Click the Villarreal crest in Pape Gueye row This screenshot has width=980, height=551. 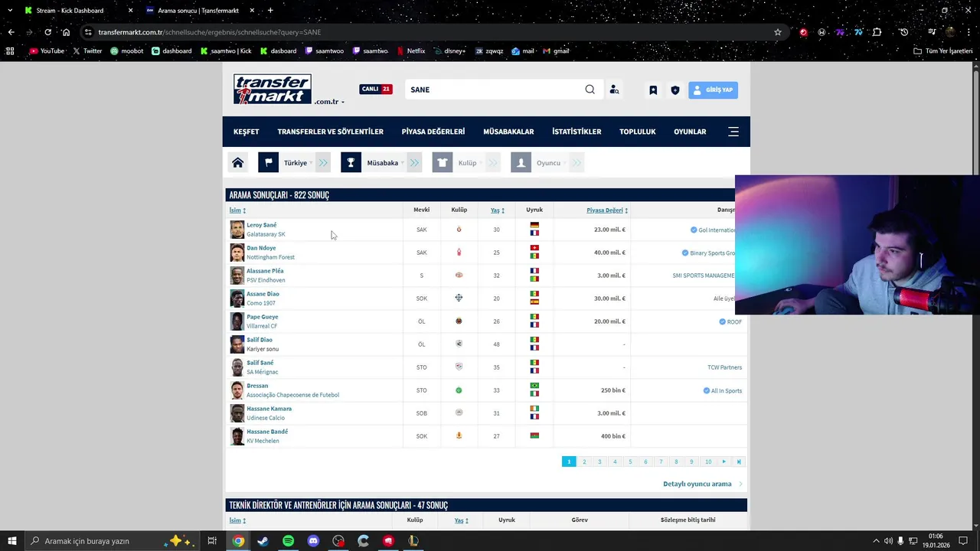pyautogui.click(x=459, y=321)
